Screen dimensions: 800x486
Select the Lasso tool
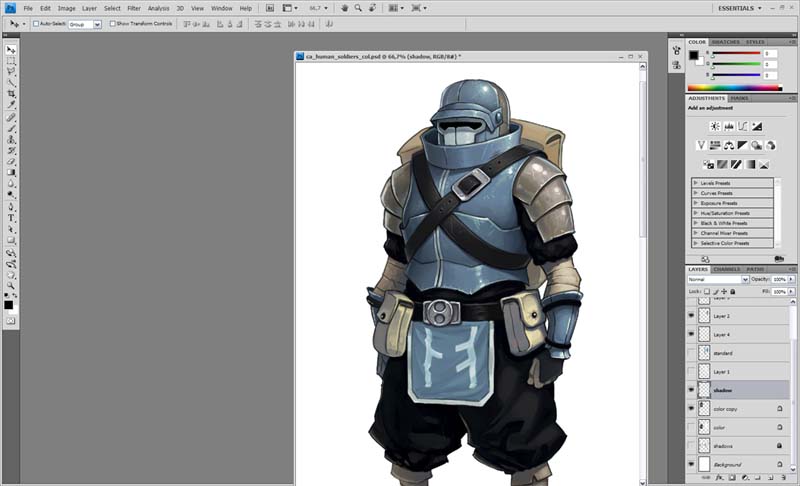[x=11, y=71]
